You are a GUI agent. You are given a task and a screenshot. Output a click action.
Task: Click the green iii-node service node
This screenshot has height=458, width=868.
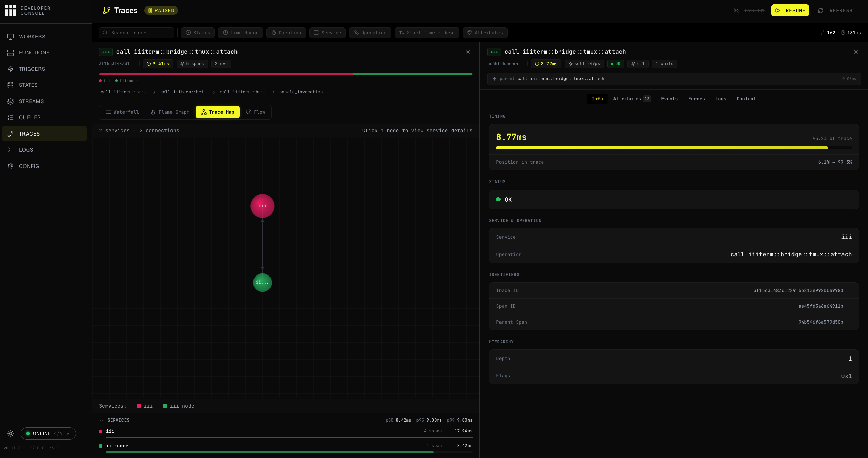[262, 283]
